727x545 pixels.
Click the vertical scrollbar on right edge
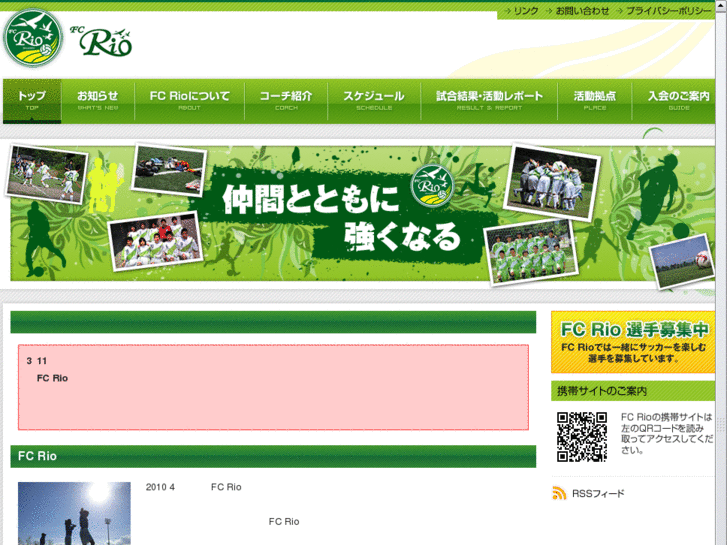721,272
